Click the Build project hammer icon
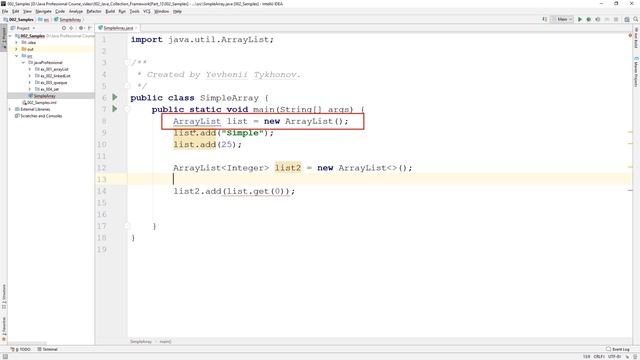The height and width of the screenshot is (360, 640). click(544, 19)
